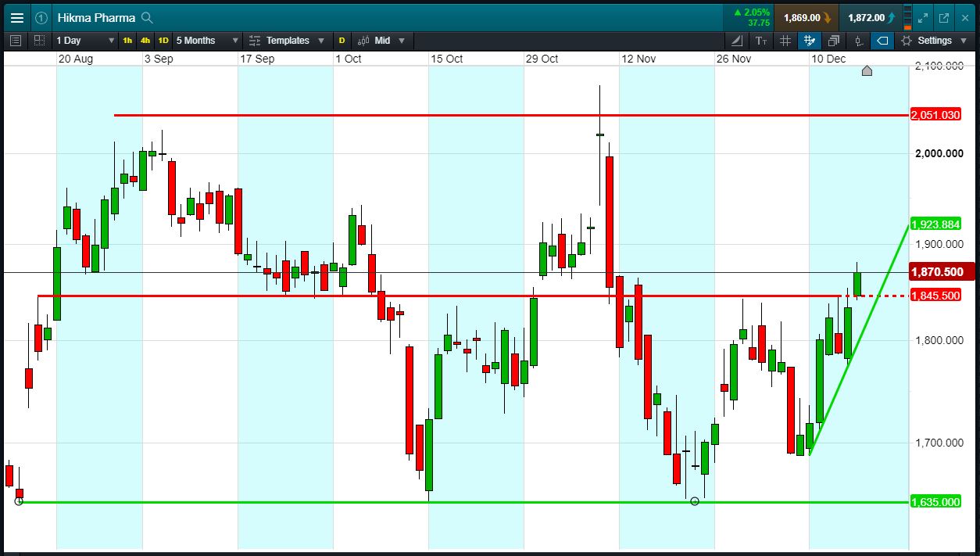Click the 29 Oct date label
This screenshot has width=980, height=556.
tap(542, 59)
